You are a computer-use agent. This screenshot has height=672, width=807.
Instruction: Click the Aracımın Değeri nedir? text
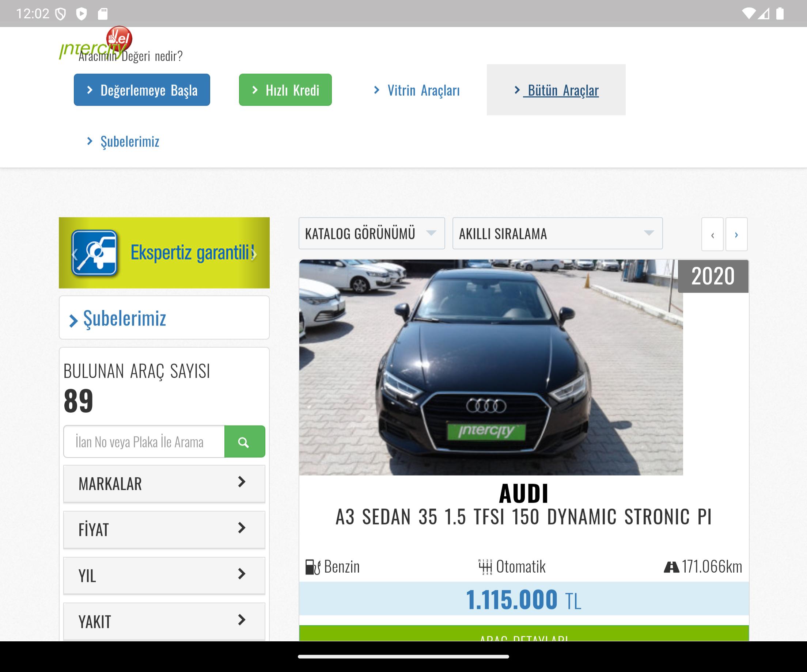pos(130,56)
